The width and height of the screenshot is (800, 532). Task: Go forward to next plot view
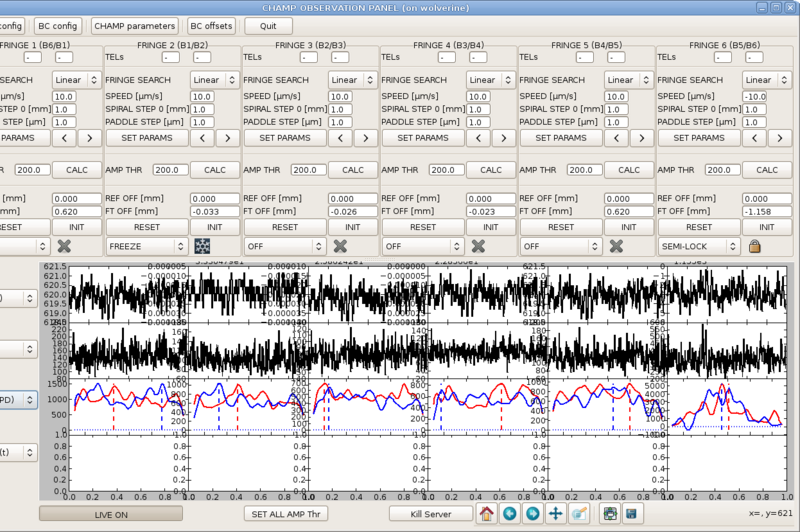point(532,514)
